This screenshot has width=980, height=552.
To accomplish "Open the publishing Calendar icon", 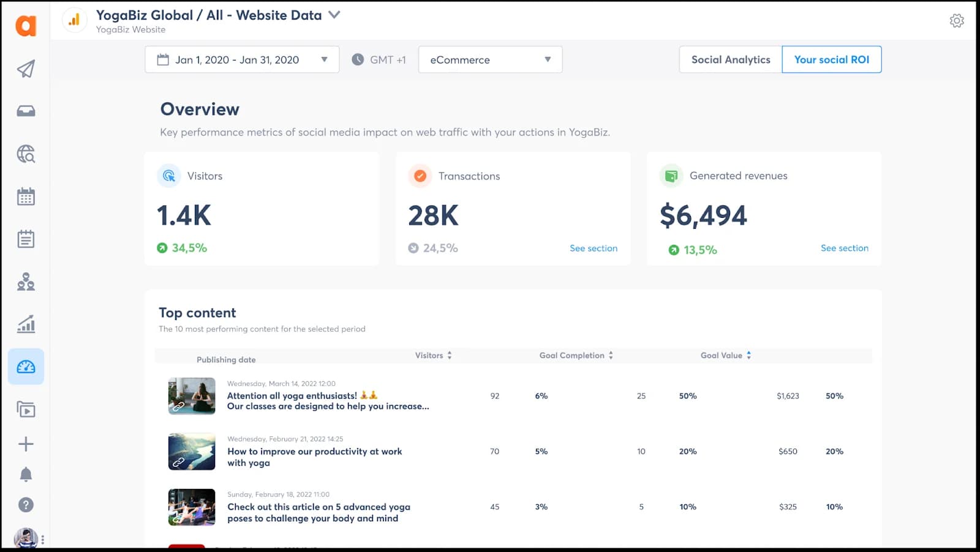I will [x=26, y=196].
